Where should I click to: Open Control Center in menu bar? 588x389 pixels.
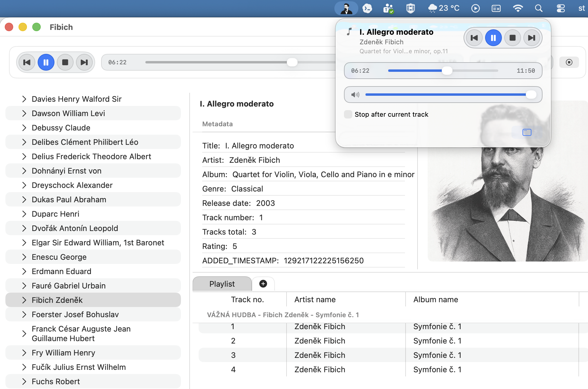pos(561,8)
